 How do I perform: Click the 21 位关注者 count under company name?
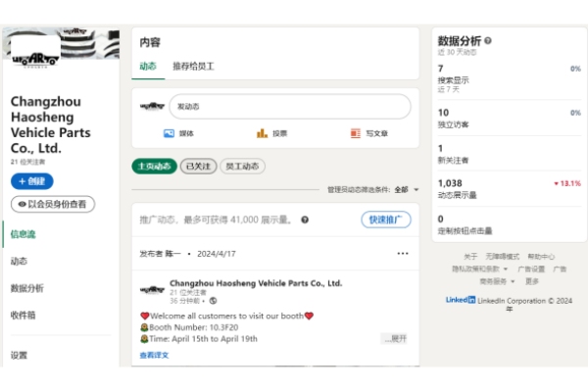(x=27, y=162)
